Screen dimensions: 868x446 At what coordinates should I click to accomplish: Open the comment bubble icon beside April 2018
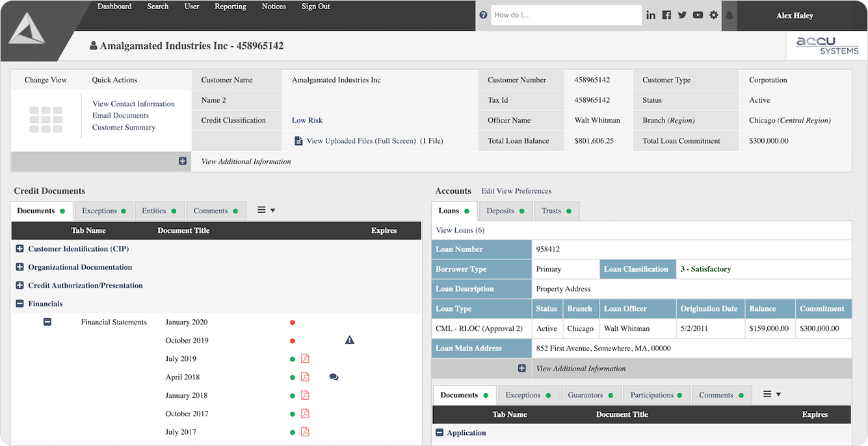[x=334, y=376]
